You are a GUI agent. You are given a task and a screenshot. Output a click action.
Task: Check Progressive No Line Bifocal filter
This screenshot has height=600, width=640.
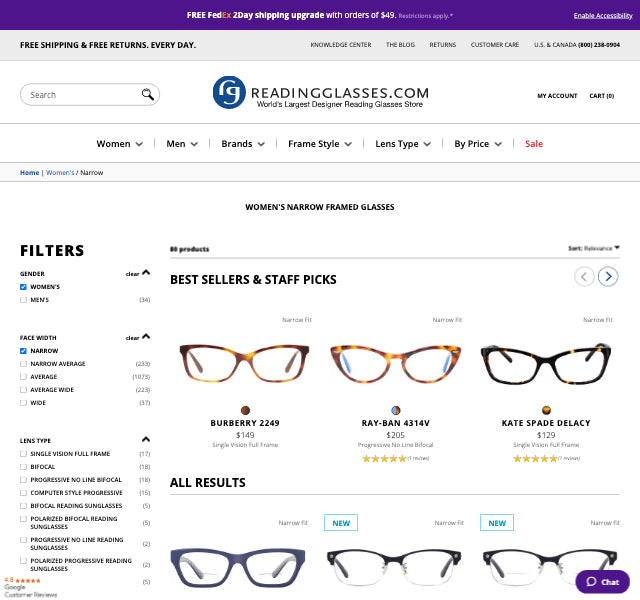tap(23, 480)
